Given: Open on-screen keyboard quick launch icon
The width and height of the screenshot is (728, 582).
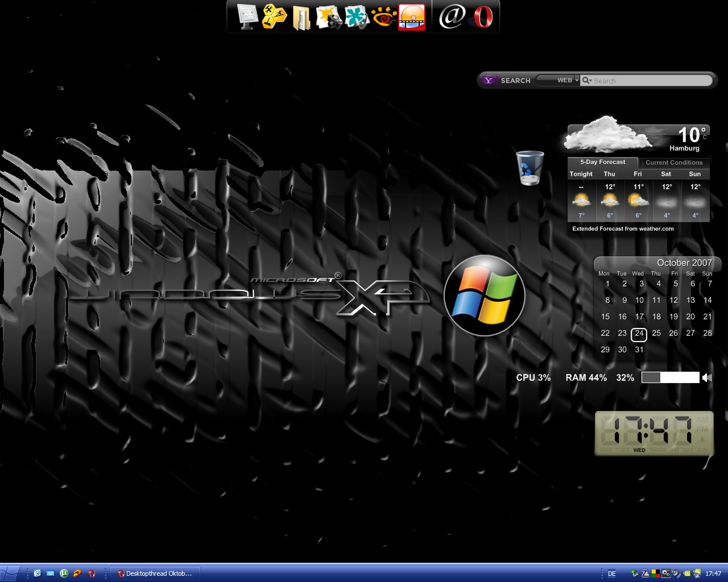Looking at the screenshot, I should coord(51,573).
